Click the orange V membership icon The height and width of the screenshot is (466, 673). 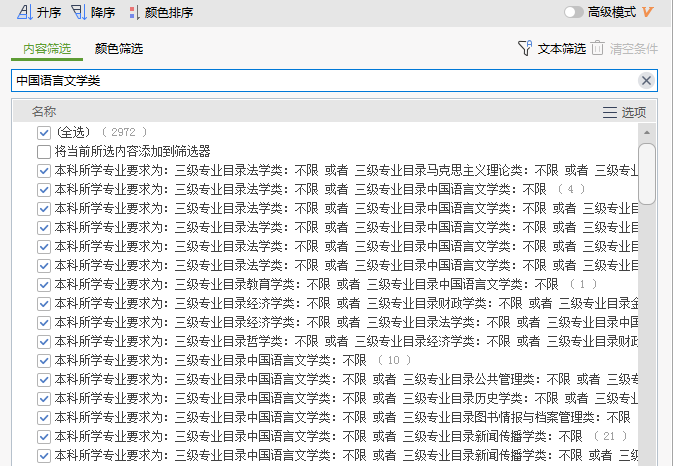click(647, 12)
